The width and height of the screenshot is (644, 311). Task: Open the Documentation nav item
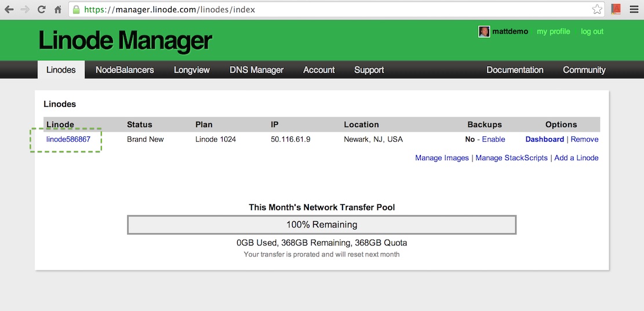515,70
